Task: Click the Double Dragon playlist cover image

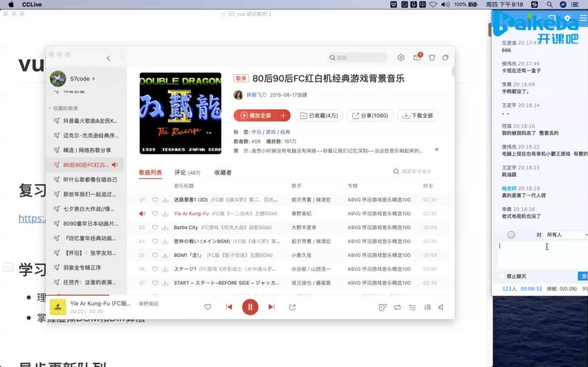Action: [x=181, y=114]
